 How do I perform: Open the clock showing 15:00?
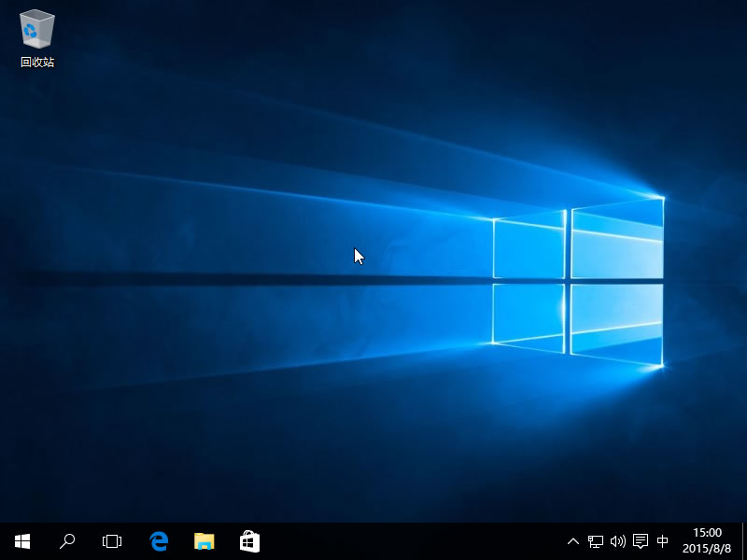(x=707, y=541)
